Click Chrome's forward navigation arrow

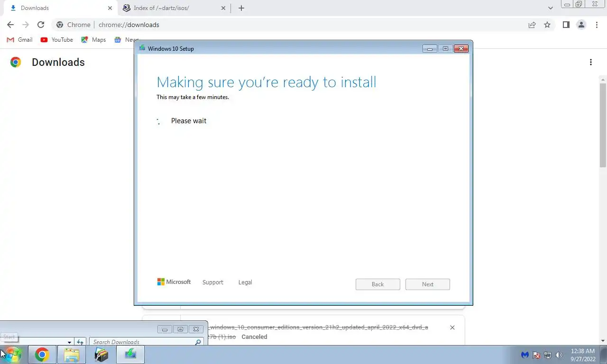[26, 25]
